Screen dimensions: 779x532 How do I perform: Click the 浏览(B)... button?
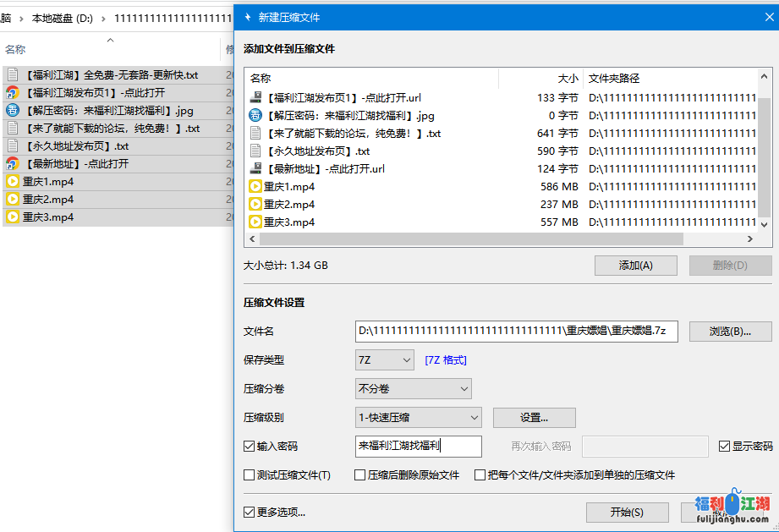point(730,332)
